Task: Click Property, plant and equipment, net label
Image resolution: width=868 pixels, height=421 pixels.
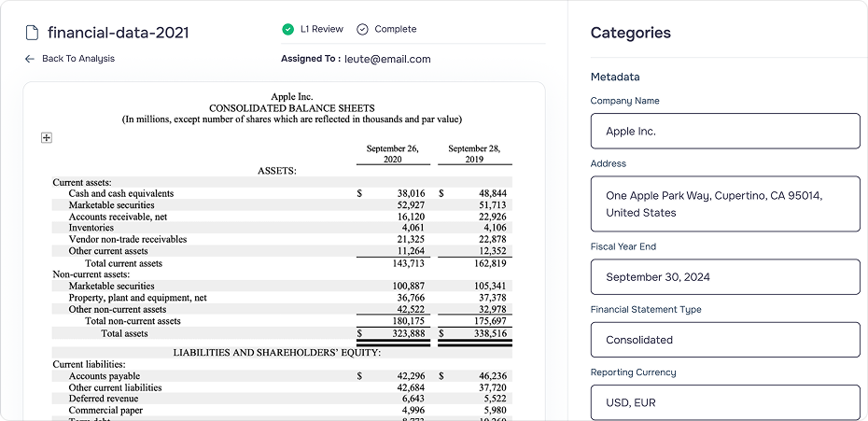Action: (x=138, y=298)
